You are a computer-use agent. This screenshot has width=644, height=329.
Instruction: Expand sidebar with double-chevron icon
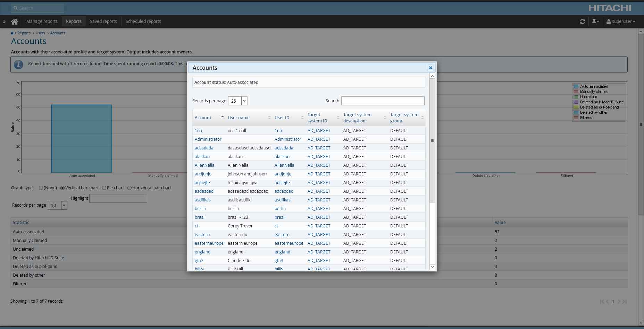4,21
